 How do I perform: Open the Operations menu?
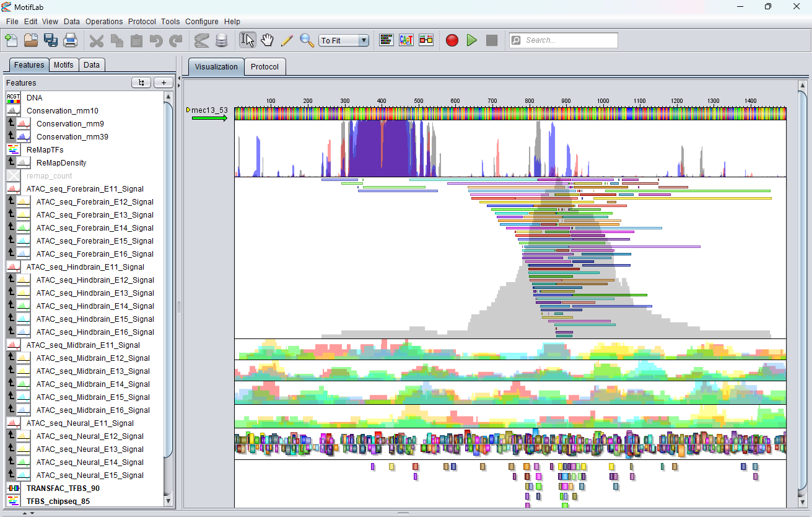pyautogui.click(x=104, y=22)
